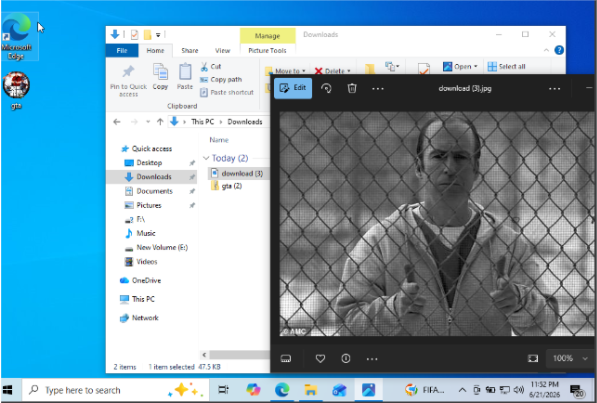The image size is (597, 403).
Task: Open the Windows Start menu
Action: pyautogui.click(x=8, y=390)
